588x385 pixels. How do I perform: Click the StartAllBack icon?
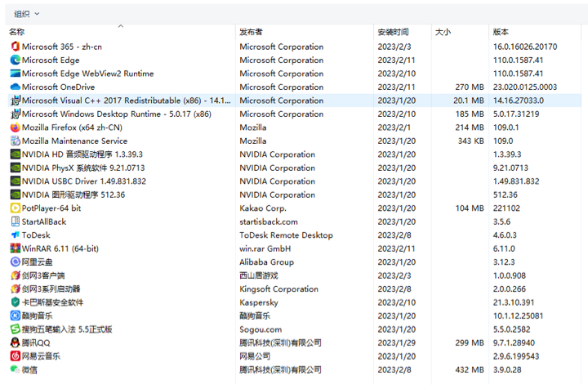[15, 222]
